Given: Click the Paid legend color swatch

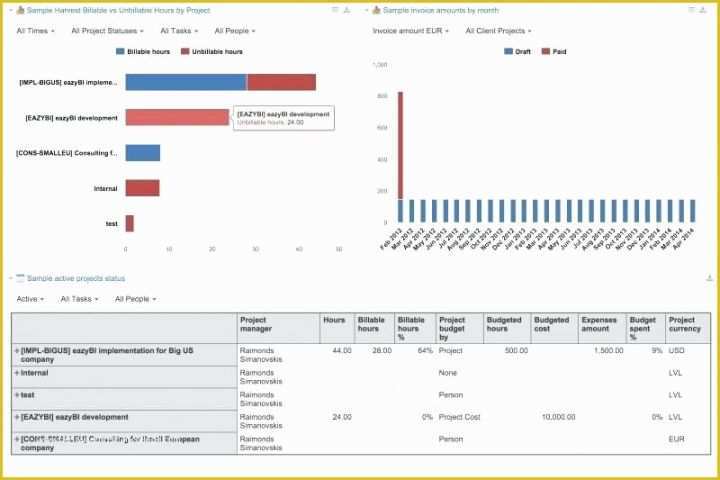Looking at the screenshot, I should point(545,51).
